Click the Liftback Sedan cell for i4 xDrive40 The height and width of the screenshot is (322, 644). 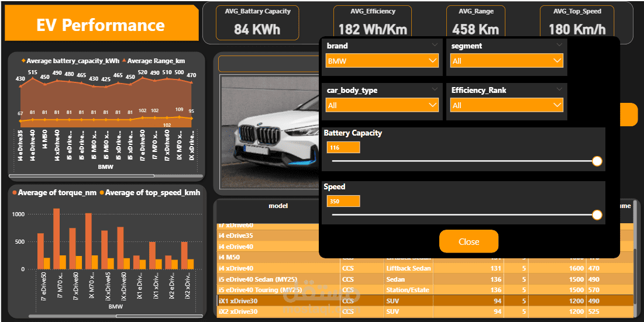tap(409, 268)
